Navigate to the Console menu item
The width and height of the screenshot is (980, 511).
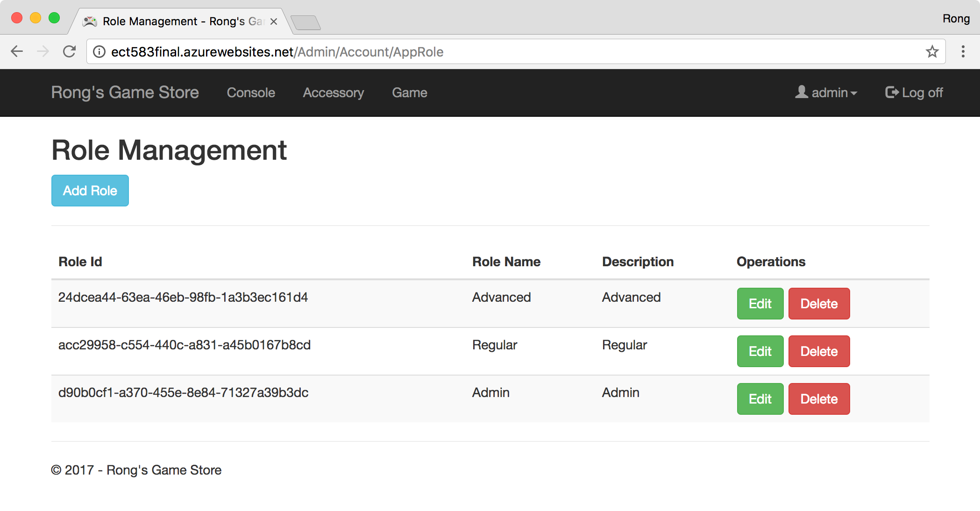coord(251,92)
